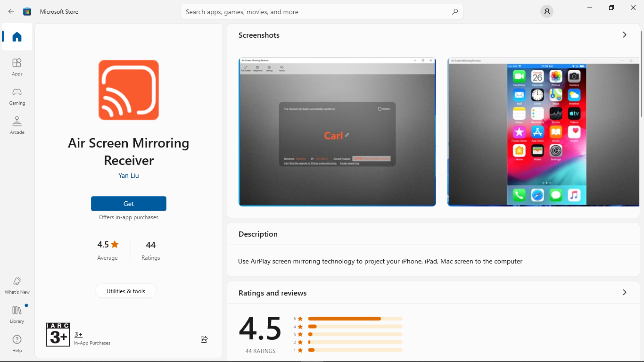Click the page vertical scrollbar
The height and width of the screenshot is (362, 644).
click(641, 74)
